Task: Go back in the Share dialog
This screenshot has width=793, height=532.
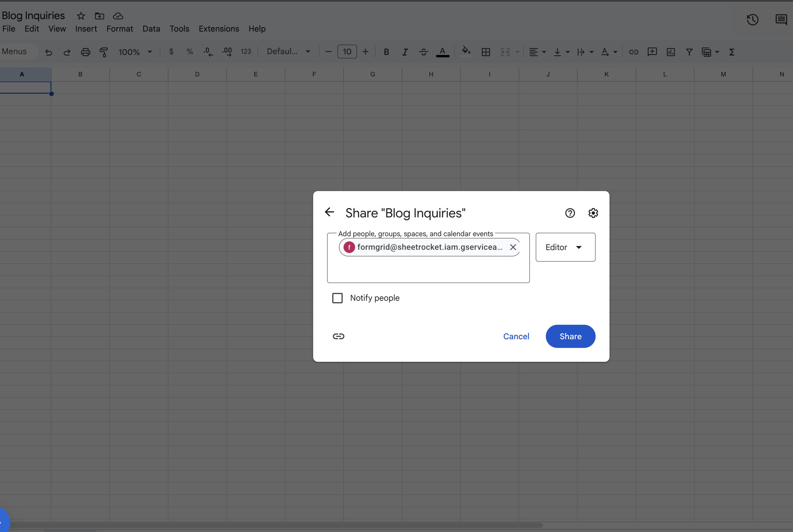Action: (x=329, y=212)
